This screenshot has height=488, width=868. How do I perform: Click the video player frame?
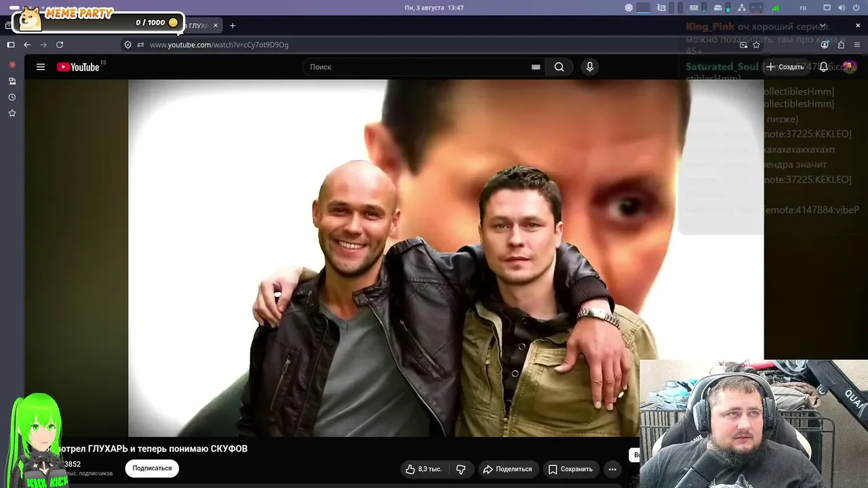pyautogui.click(x=446, y=258)
